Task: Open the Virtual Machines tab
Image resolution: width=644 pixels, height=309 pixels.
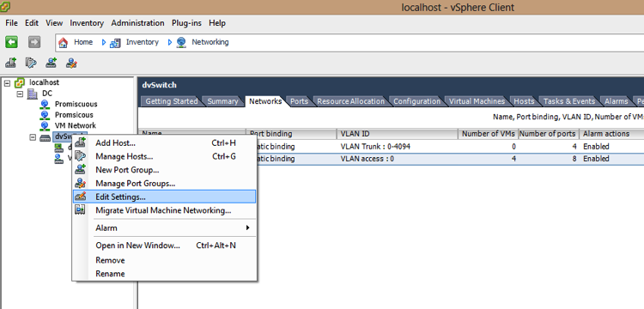Action: click(477, 101)
